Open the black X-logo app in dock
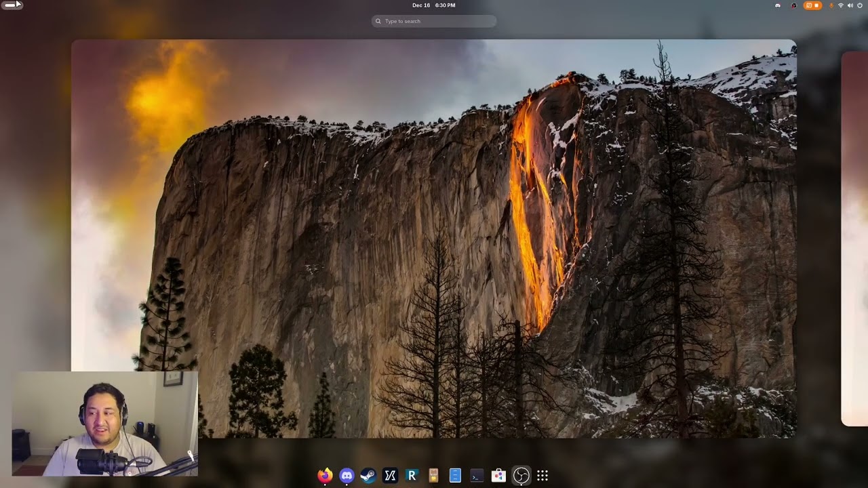Viewport: 868px width, 488px height. [x=390, y=476]
